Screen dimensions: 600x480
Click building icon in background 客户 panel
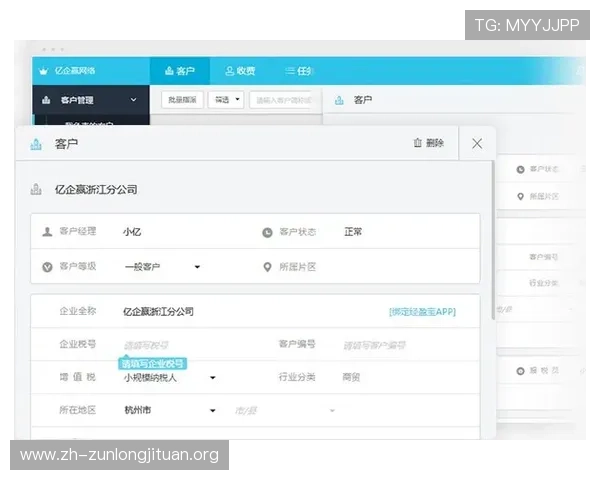(339, 100)
